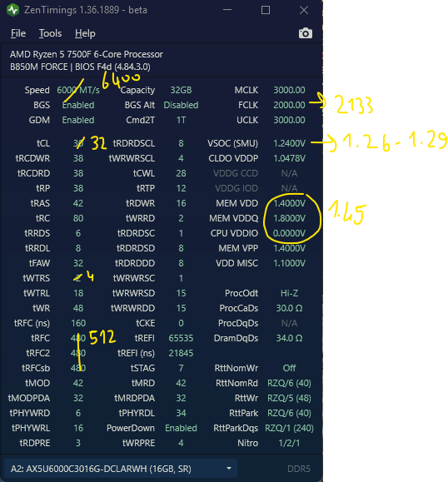Click the tRCDWR value 38

[78, 158]
